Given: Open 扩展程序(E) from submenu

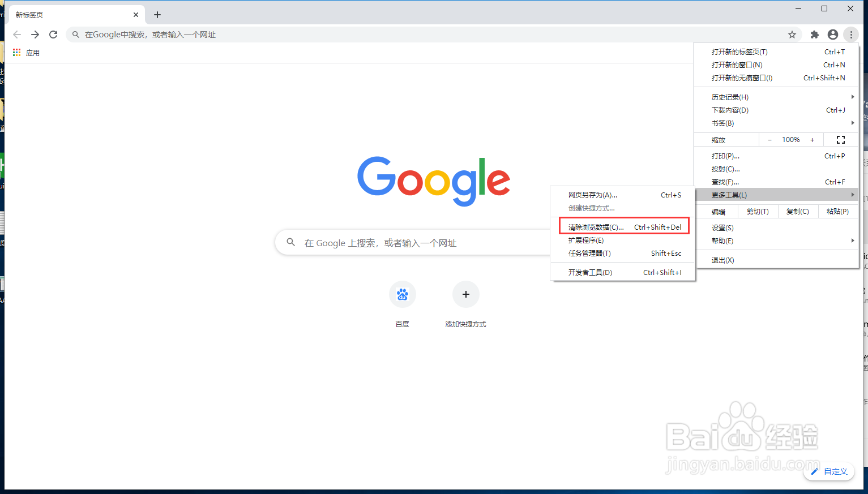Looking at the screenshot, I should pos(623,240).
